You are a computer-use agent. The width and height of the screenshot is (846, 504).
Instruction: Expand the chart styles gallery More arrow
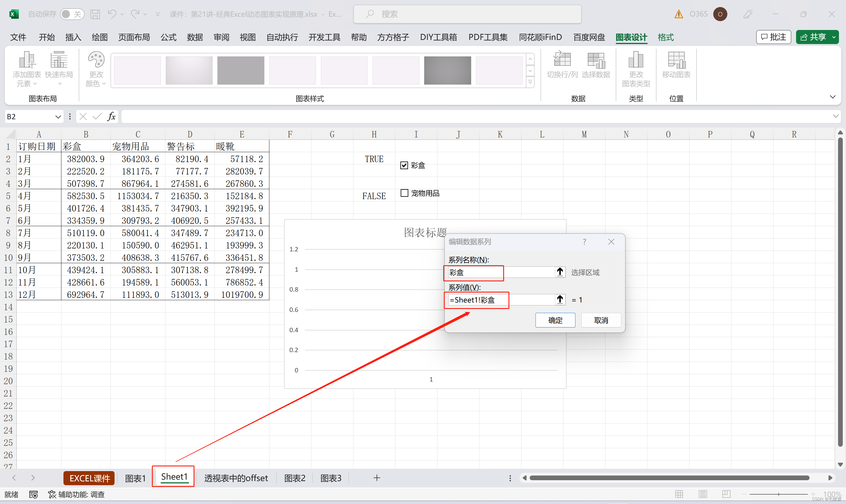coord(530,82)
